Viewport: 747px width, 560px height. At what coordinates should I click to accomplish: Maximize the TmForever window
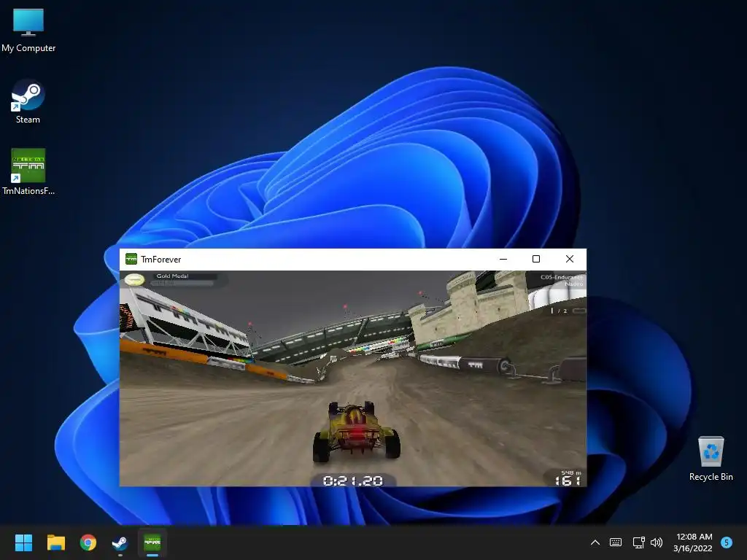point(536,259)
